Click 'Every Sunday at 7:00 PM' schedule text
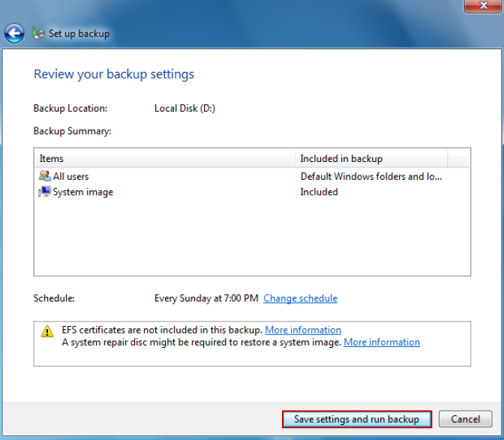504x440 pixels. pyautogui.click(x=206, y=298)
